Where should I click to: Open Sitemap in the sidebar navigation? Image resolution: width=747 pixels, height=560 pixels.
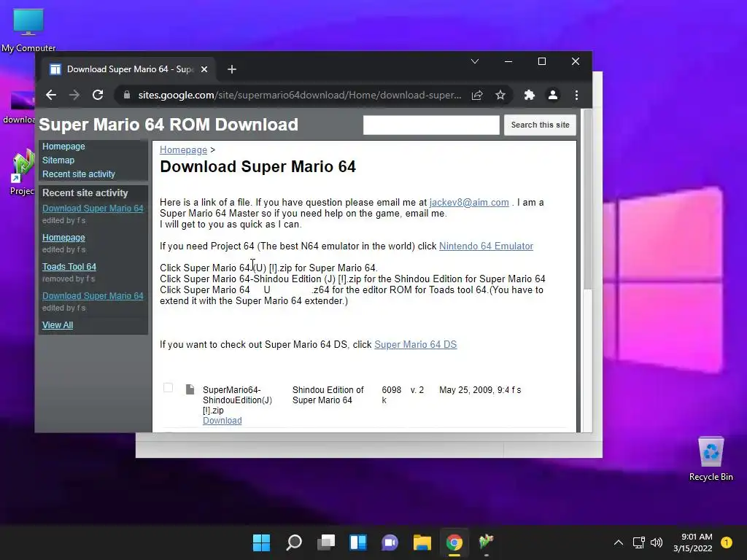(58, 160)
